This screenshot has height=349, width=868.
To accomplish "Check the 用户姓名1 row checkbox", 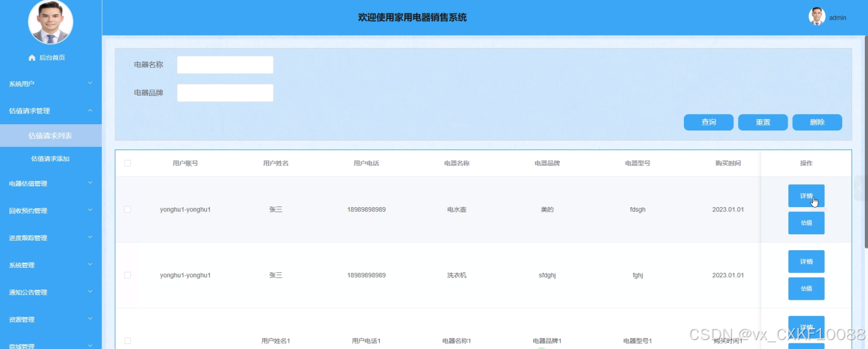I will (x=128, y=341).
